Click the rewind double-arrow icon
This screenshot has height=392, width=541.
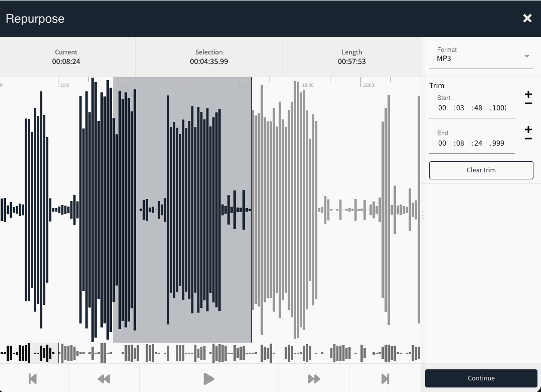click(104, 378)
